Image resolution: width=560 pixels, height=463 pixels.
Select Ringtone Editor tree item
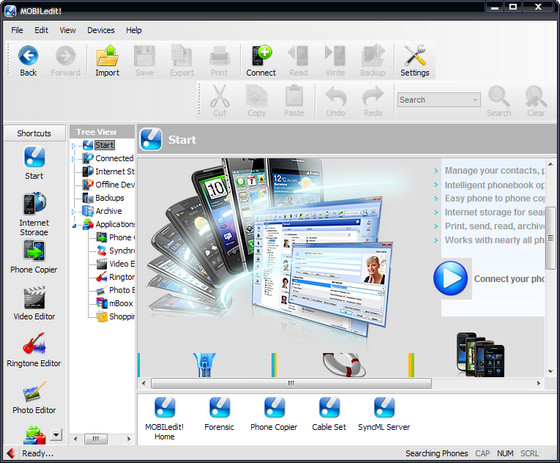[122, 277]
